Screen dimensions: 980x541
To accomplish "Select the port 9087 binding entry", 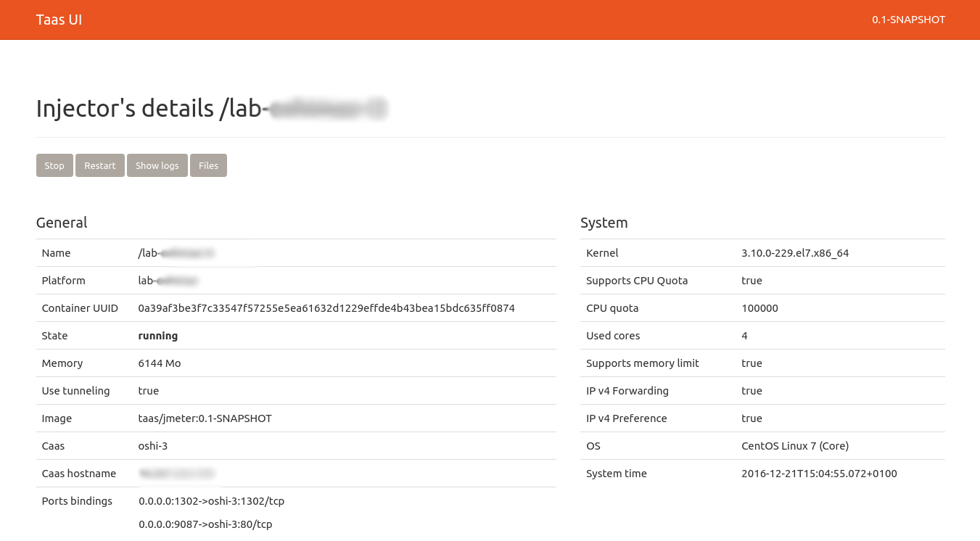I will [x=205, y=524].
